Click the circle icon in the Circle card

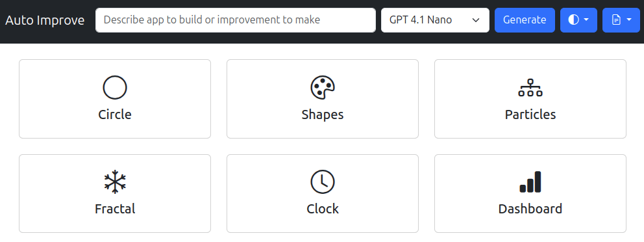pos(115,88)
